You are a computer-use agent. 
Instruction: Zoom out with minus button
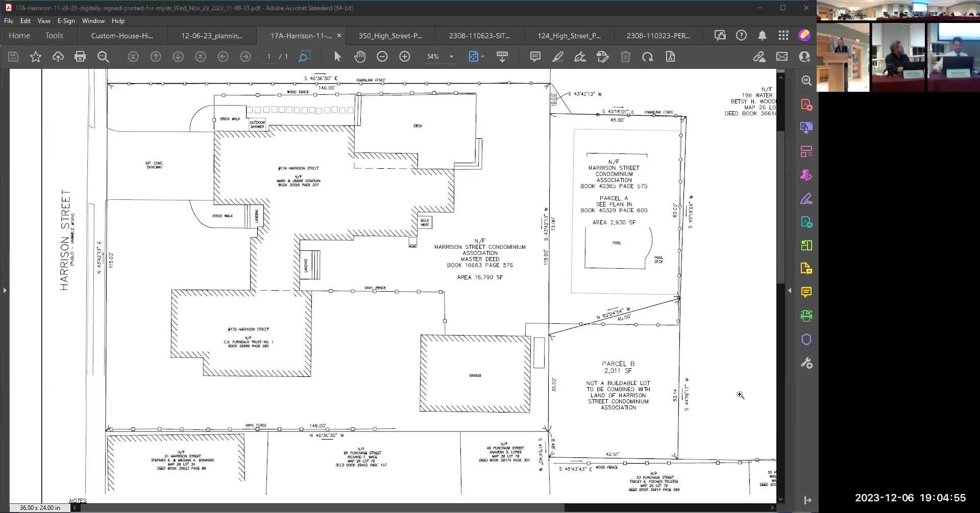[x=382, y=57]
